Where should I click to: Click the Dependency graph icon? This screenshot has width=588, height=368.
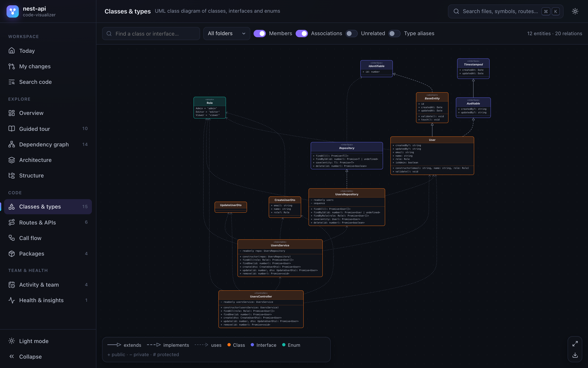(x=12, y=144)
